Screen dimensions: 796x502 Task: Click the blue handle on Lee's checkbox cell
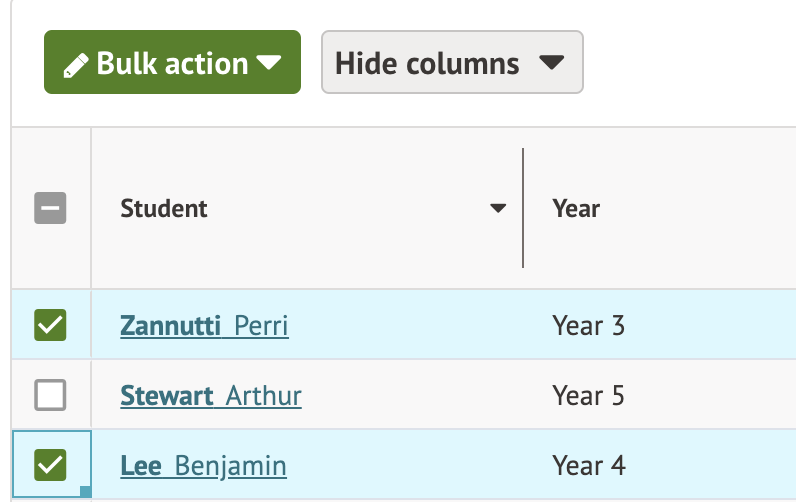pos(86,491)
